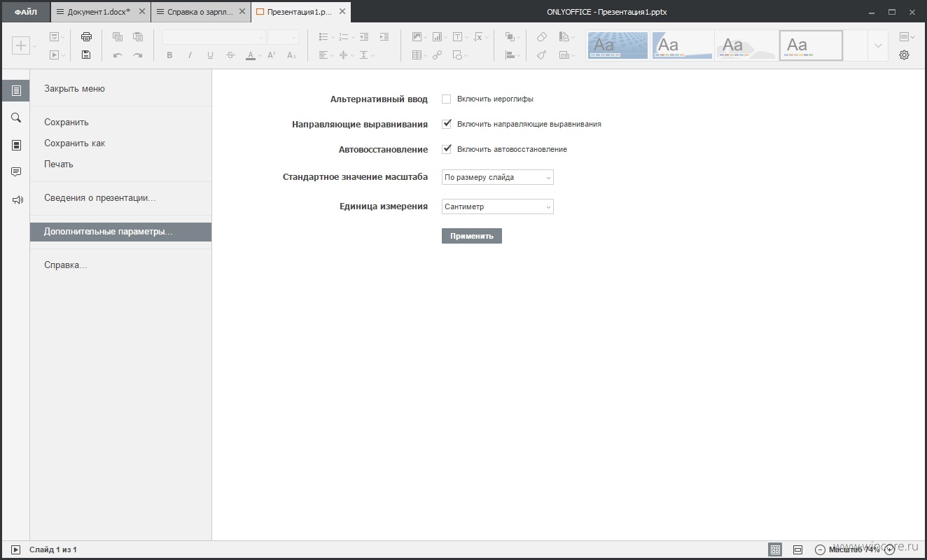Image resolution: width=927 pixels, height=560 pixels.
Task: Click the redo arrow icon
Action: [x=138, y=55]
